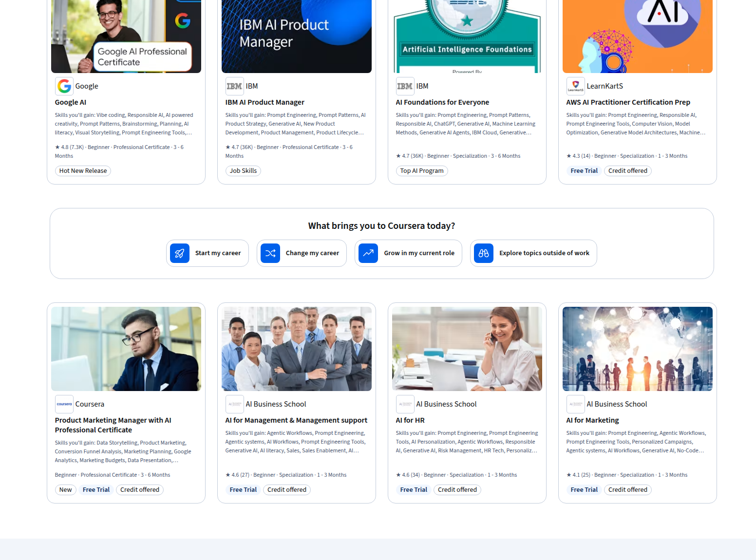
Task: Click Free Trial tag on Product Marketing Manager card
Action: click(96, 490)
